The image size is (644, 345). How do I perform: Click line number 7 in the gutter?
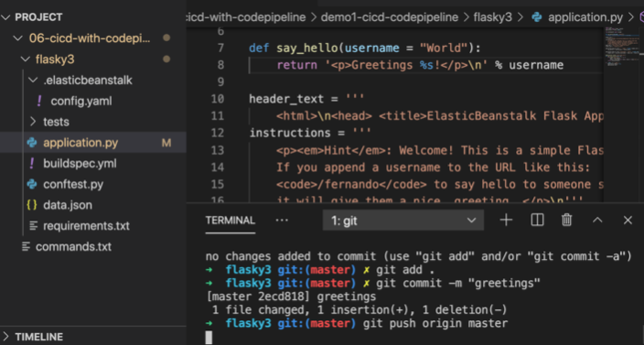point(220,49)
